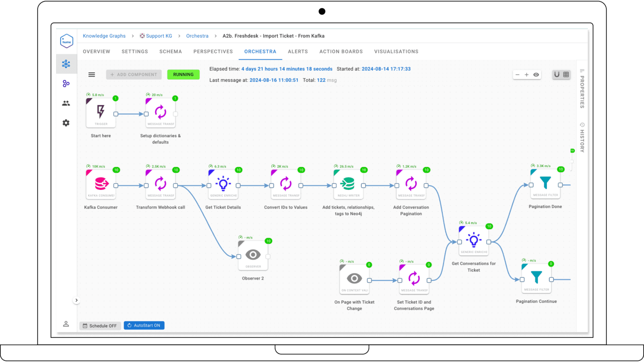The image size is (644, 362).
Task: Select the Pagination Done message filter icon
Action: click(545, 183)
